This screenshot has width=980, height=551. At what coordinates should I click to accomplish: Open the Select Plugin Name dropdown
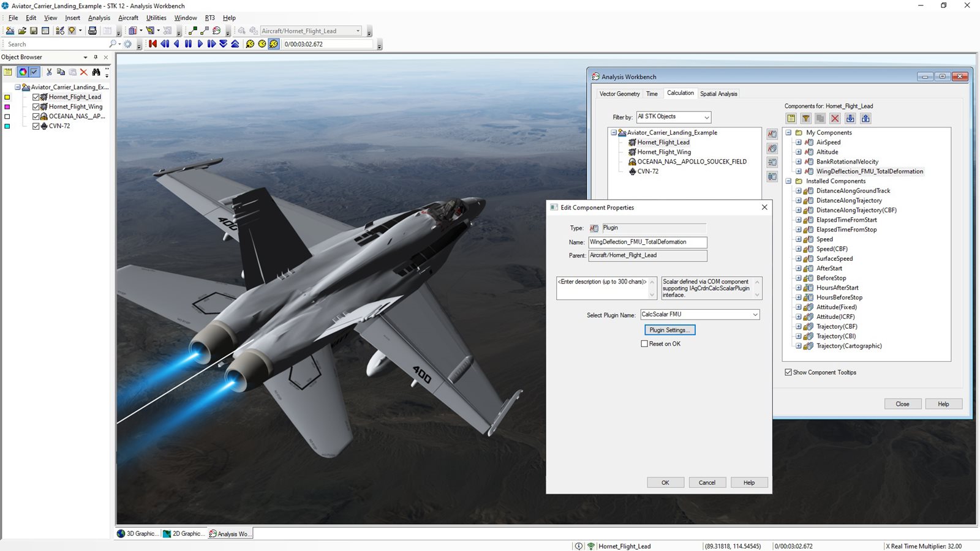[755, 315]
